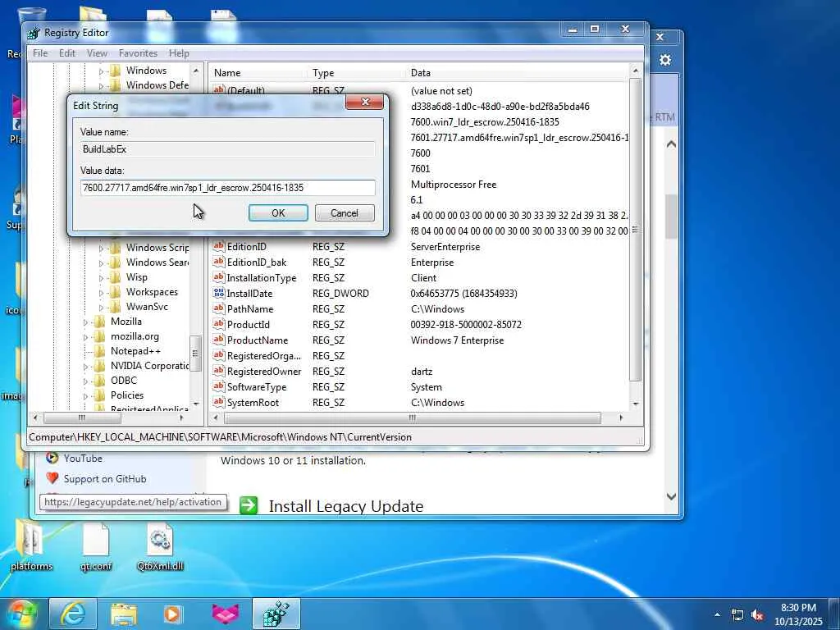Click the ProductName string value icon
The image size is (840, 630).
(x=218, y=340)
